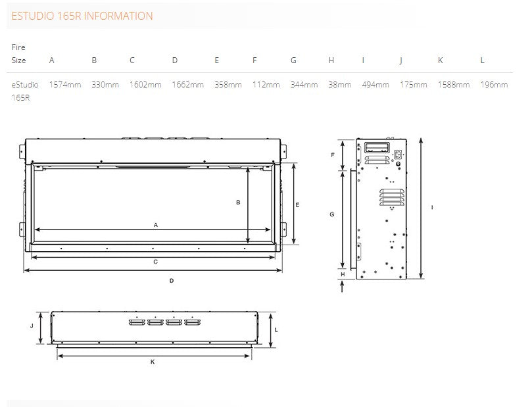Click dimension label F in side view diagram
Viewport: 532px width, 407px height.
pos(333,155)
